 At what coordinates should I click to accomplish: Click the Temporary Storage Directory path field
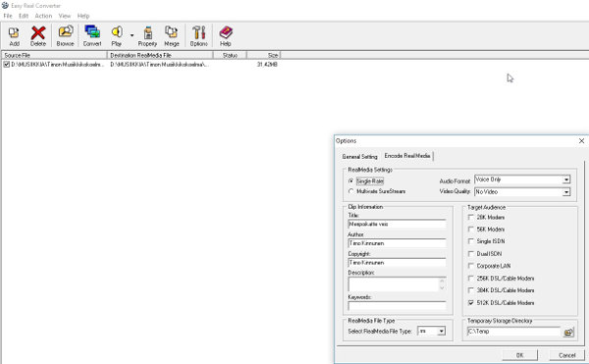pyautogui.click(x=513, y=332)
